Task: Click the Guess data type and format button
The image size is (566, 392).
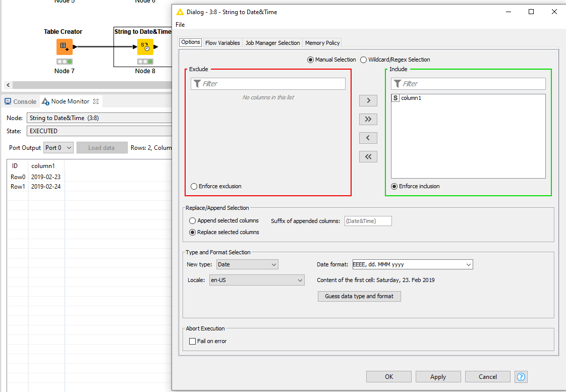Action: click(359, 296)
